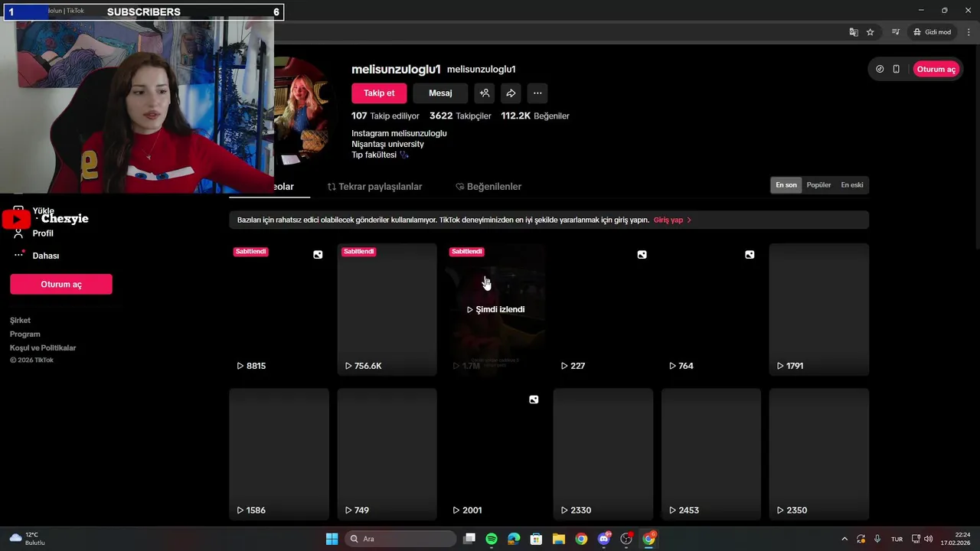
Task: Open Microsoft Edge from the taskbar
Action: [514, 539]
